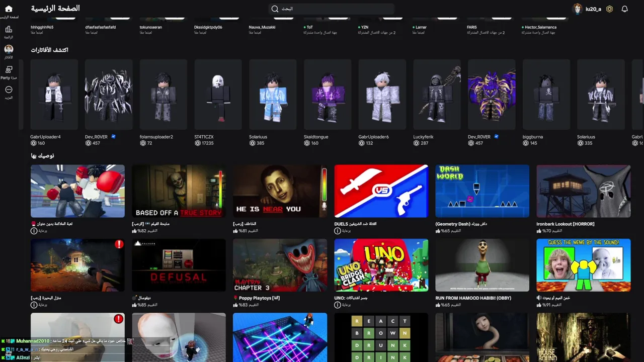Click the الصفحة الرئيسية page title
The image size is (644, 362).
tap(55, 9)
